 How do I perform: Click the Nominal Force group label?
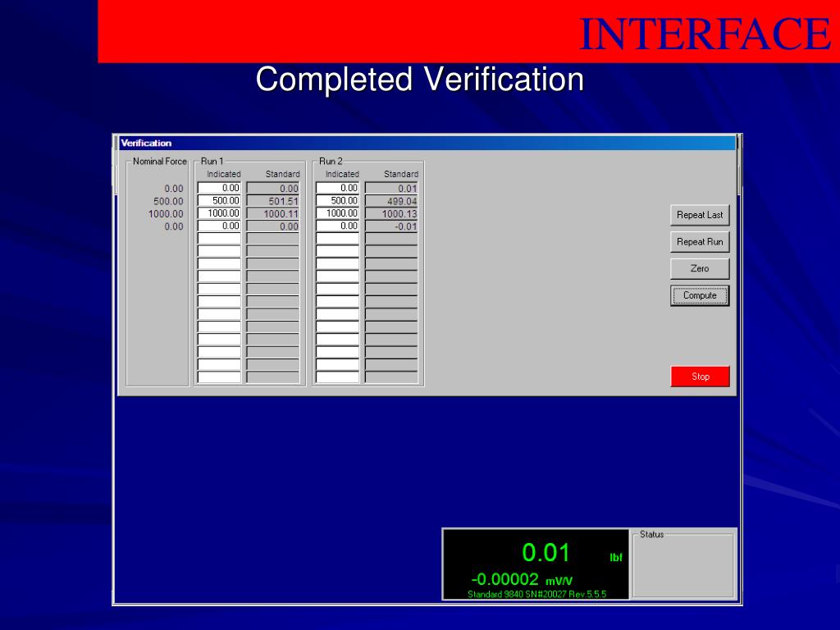pyautogui.click(x=160, y=162)
